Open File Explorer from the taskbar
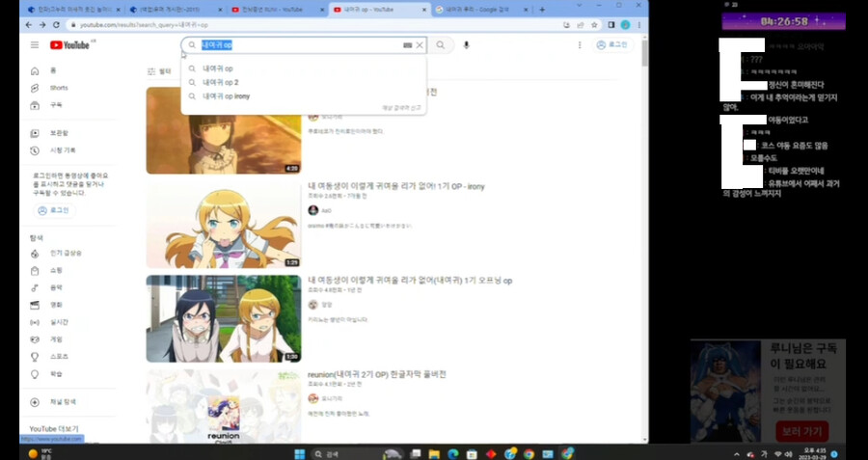 pos(434,454)
